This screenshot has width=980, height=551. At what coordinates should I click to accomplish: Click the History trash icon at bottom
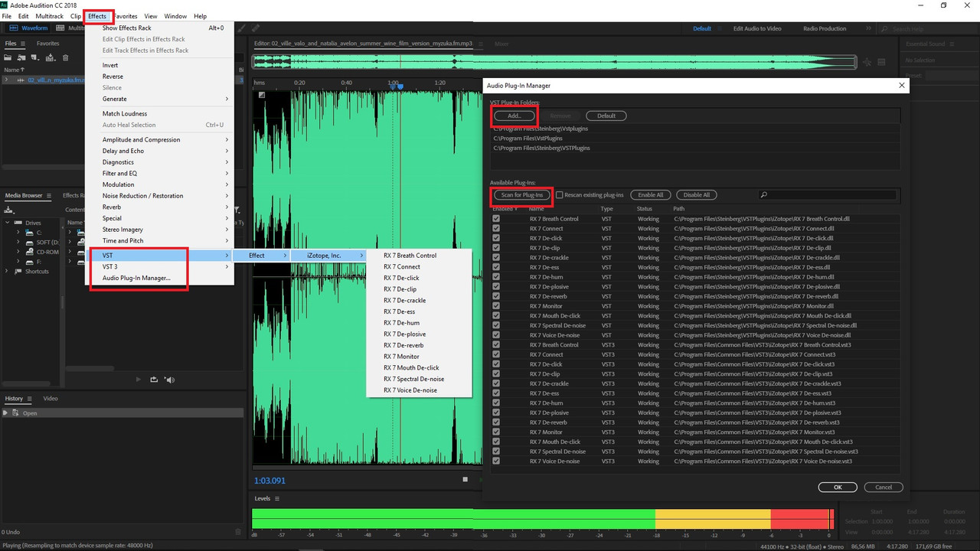click(x=238, y=532)
